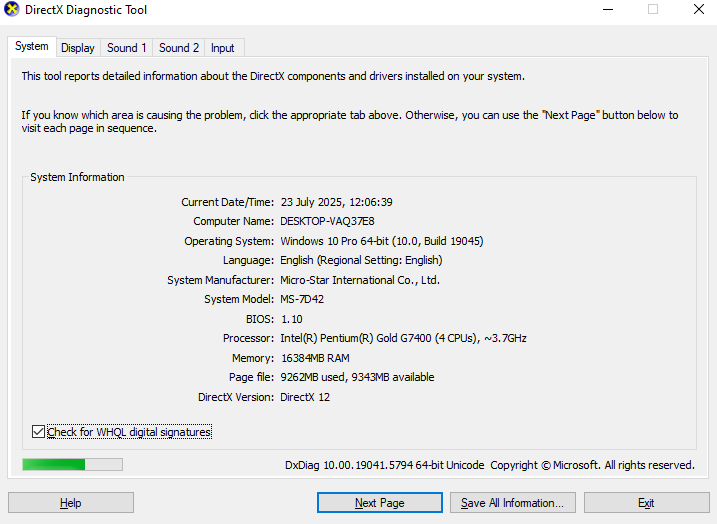717x524 pixels.
Task: Open the Sound 2 tab
Action: (x=179, y=48)
